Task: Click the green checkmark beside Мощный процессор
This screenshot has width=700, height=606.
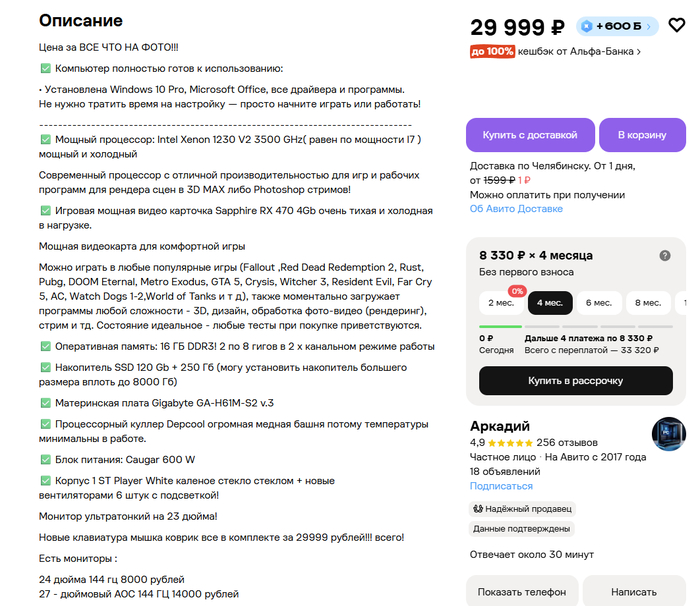Action: pyautogui.click(x=46, y=139)
